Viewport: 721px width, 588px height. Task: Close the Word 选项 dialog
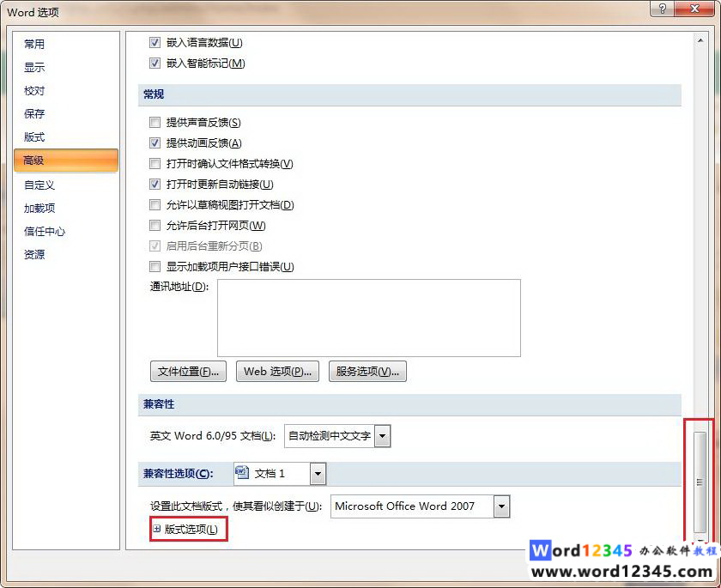coord(695,9)
